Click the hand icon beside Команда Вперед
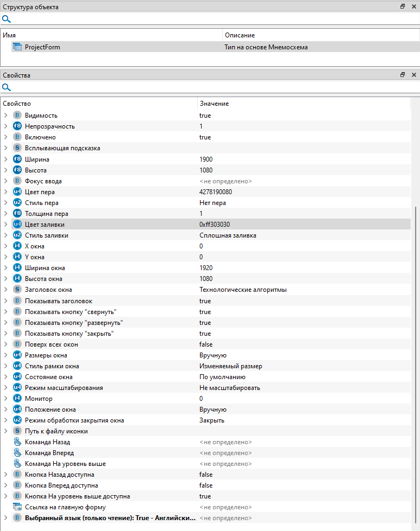This screenshot has height=531, width=420. 17,453
